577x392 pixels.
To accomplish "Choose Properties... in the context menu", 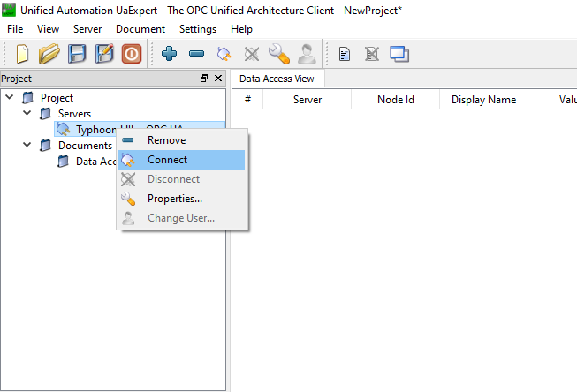I will pyautogui.click(x=174, y=199).
